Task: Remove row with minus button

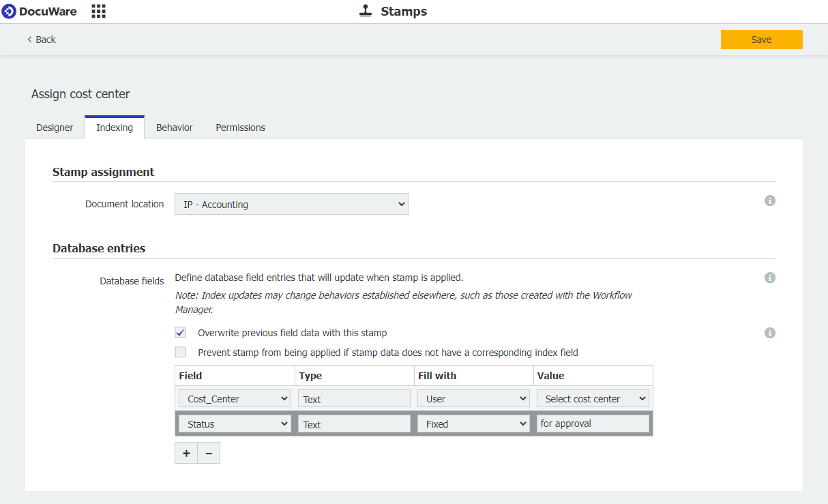Action: pyautogui.click(x=209, y=454)
